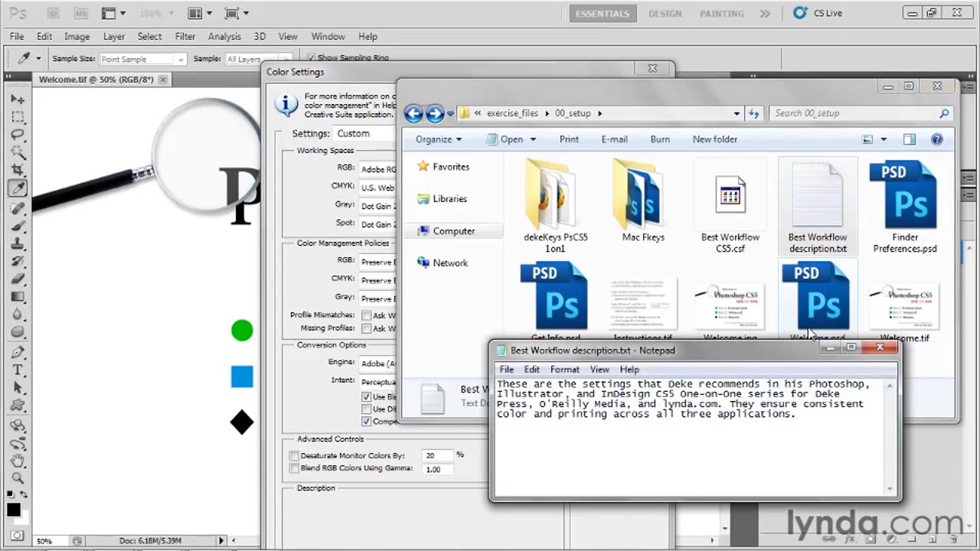Select the Spot Healing Brush tool
The width and height of the screenshot is (980, 551).
click(x=18, y=208)
